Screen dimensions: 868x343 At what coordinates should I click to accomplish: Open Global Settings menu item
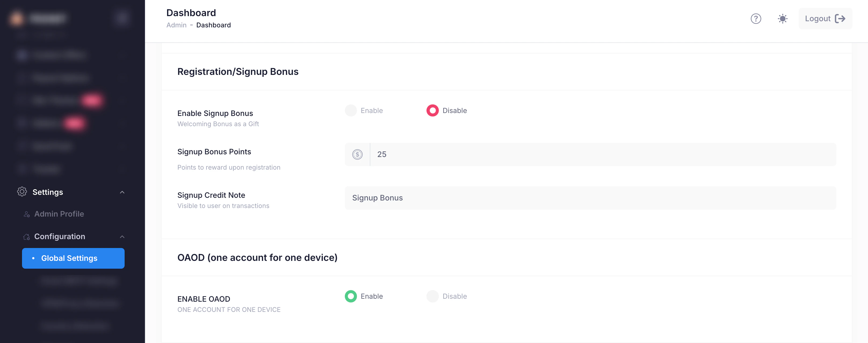73,258
